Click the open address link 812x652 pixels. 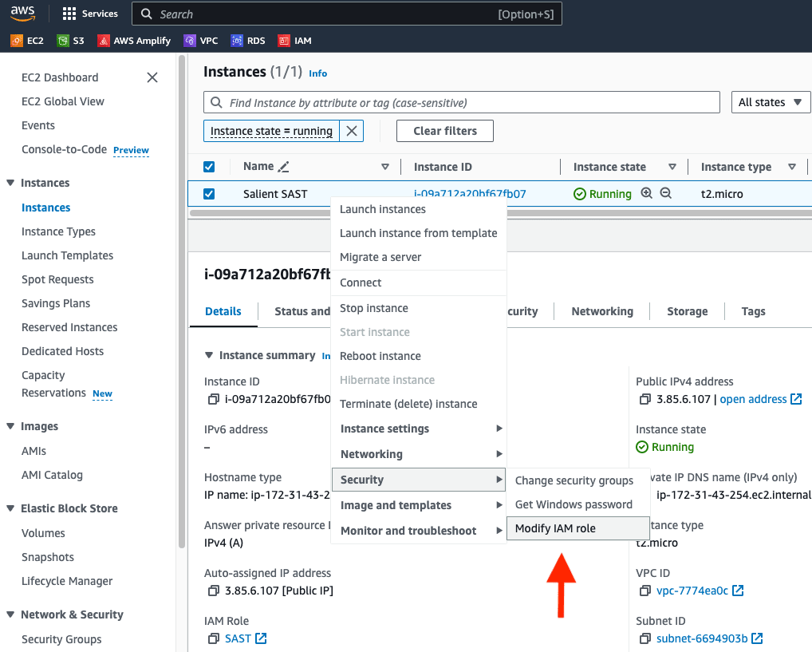tap(753, 399)
